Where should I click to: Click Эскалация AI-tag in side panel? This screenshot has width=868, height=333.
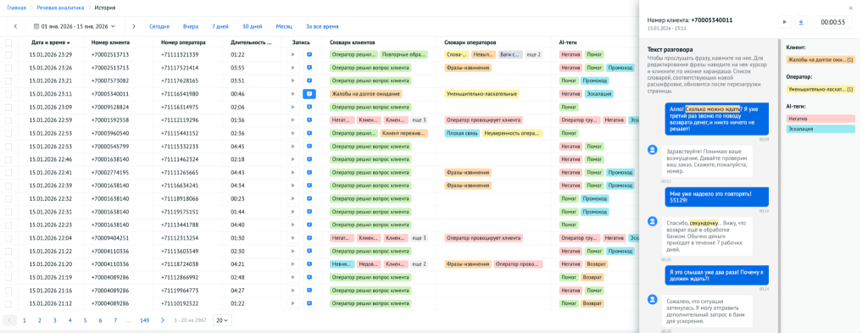(821, 129)
